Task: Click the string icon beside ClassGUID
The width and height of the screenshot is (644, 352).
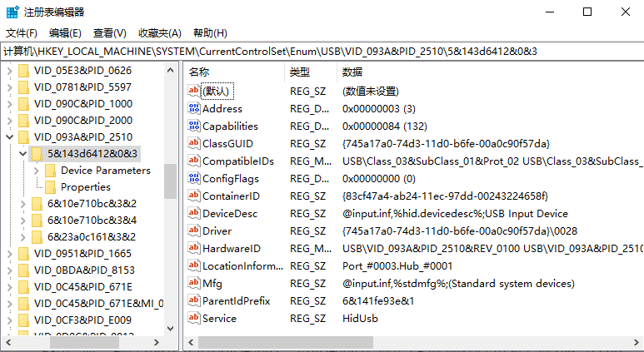Action: pos(194,143)
